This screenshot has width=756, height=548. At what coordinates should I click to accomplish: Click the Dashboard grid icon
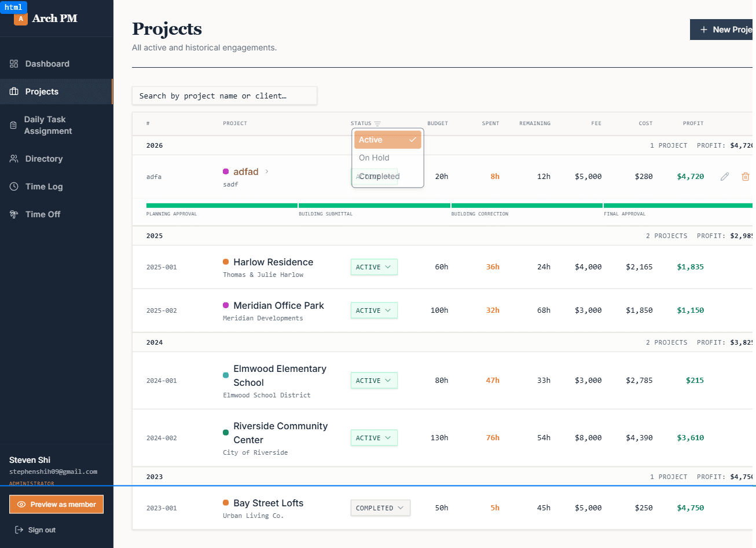14,64
